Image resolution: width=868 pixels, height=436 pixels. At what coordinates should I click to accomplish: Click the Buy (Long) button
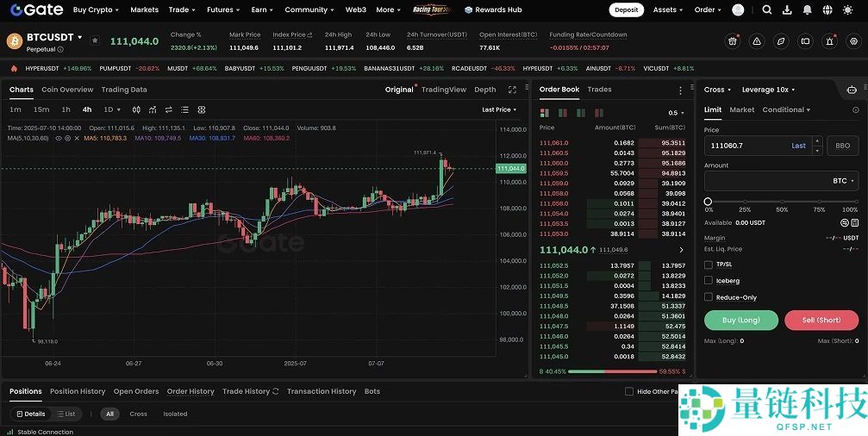coord(741,320)
